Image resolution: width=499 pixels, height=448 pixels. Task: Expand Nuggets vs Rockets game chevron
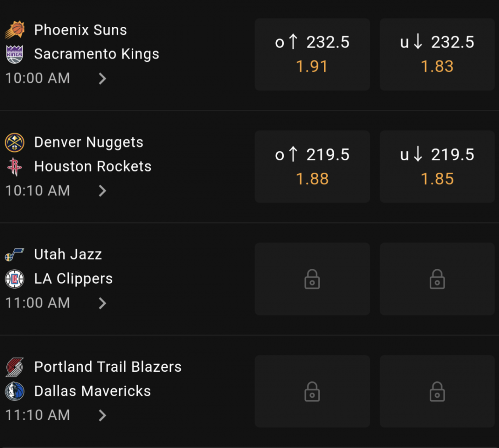[x=102, y=191]
